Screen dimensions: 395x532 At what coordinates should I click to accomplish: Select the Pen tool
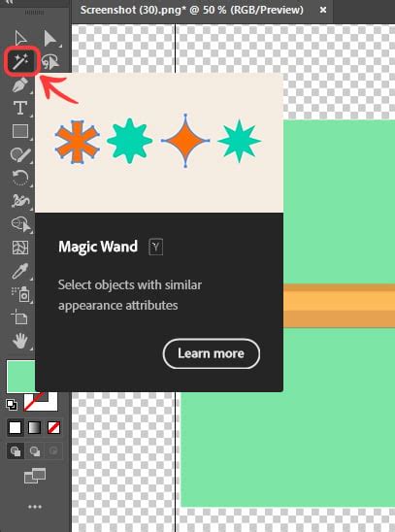(20, 84)
